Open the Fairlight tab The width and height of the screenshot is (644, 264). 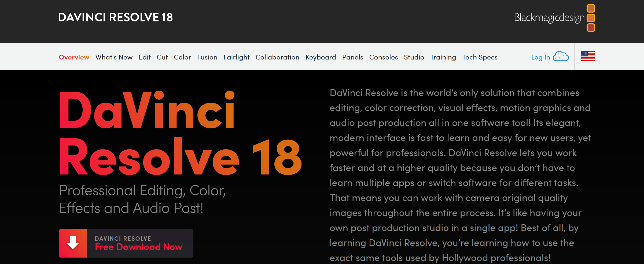pyautogui.click(x=237, y=57)
